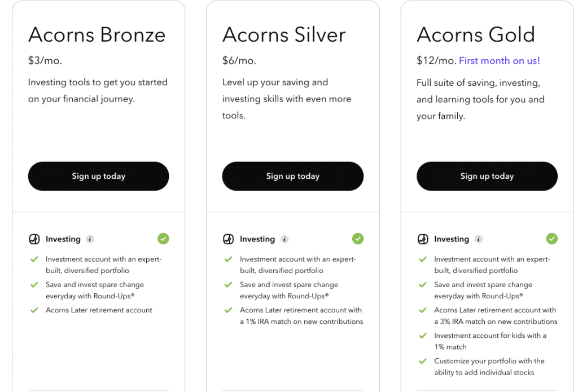This screenshot has height=392, width=578.
Task: Open Investing info tooltip in Bronze plan
Action: pyautogui.click(x=90, y=239)
